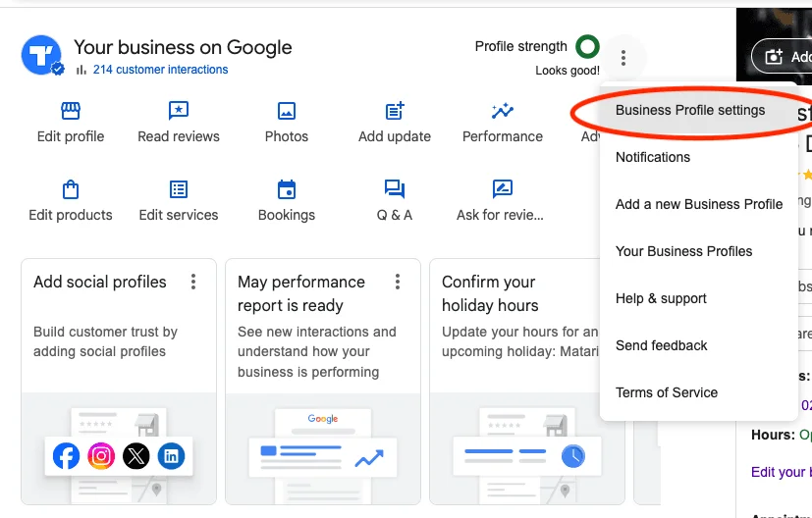Click the Performance label
The height and width of the screenshot is (518, 812).
click(x=503, y=136)
